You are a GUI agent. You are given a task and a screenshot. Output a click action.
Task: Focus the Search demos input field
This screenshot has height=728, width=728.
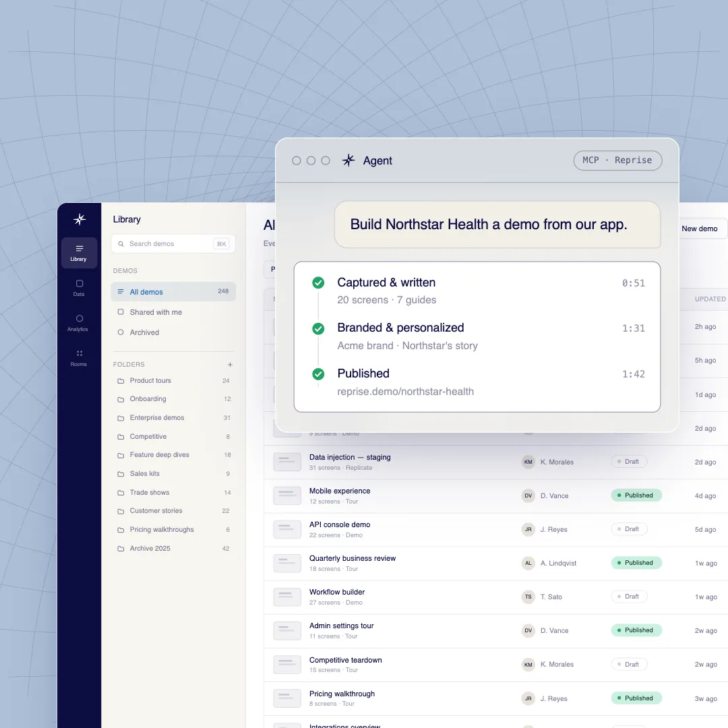(x=173, y=244)
